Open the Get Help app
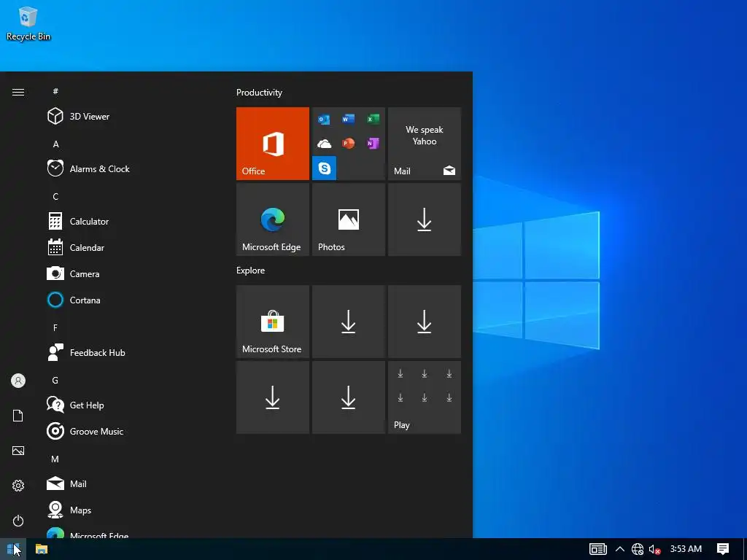This screenshot has width=747, height=560. pos(128,405)
